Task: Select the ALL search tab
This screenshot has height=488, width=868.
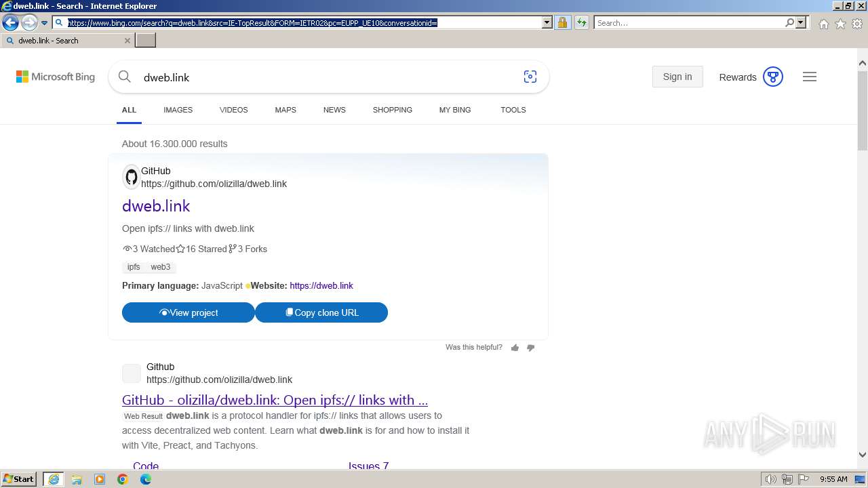Action: [129, 110]
